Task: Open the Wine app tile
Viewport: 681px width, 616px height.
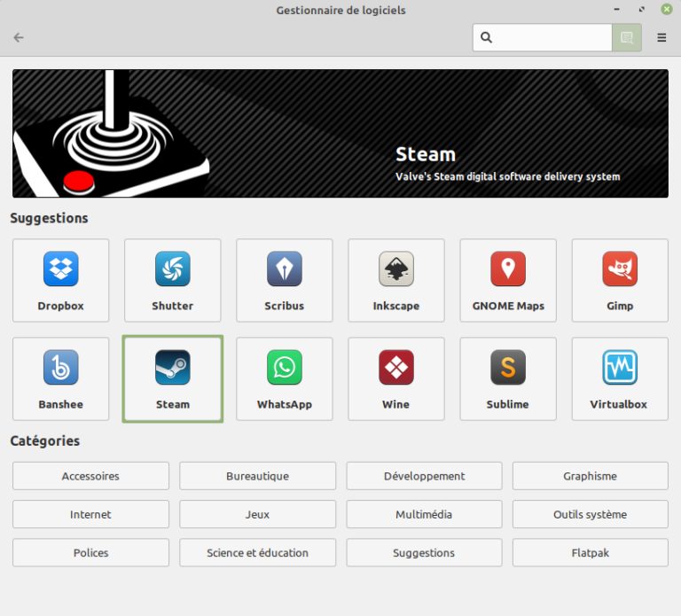Action: point(395,378)
